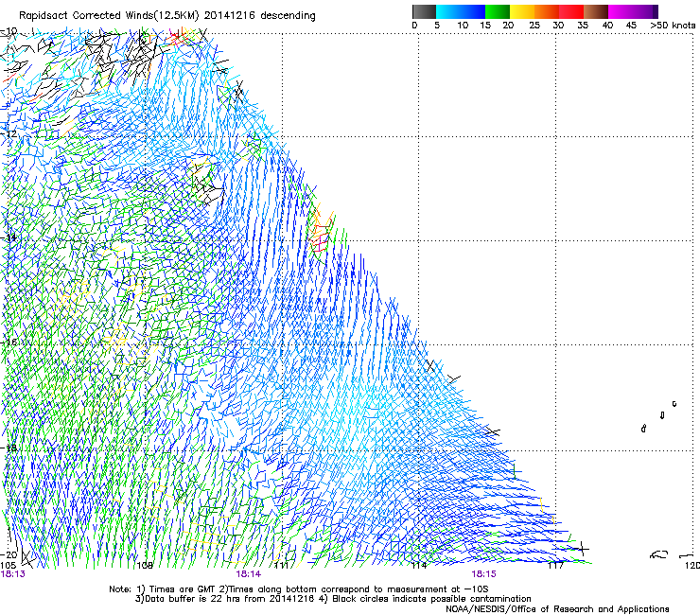Viewport: 700px width, 615px height.
Task: Click the '105' longitude axis label
Action: pyautogui.click(x=8, y=566)
